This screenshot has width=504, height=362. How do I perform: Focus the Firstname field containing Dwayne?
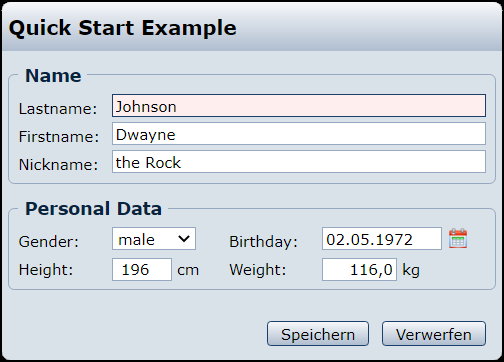click(x=299, y=134)
